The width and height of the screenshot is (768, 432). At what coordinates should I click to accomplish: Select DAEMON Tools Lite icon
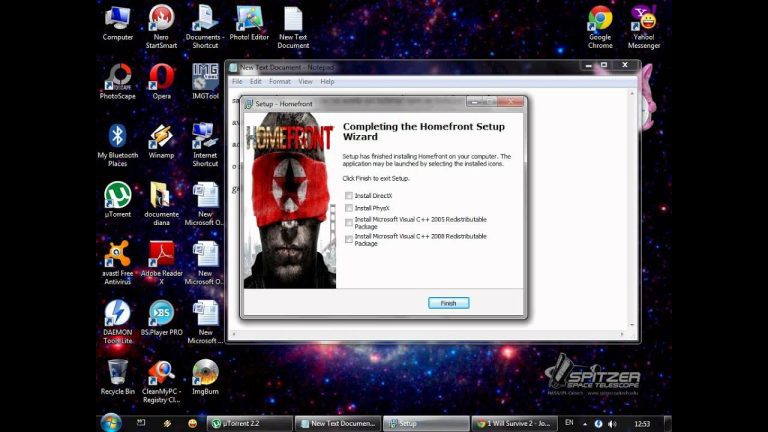(x=118, y=322)
